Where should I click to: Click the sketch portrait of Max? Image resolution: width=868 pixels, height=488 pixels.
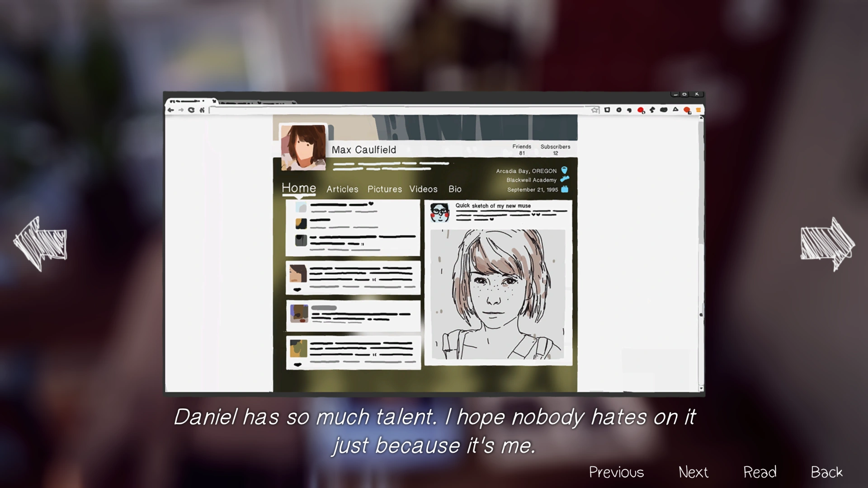497,295
